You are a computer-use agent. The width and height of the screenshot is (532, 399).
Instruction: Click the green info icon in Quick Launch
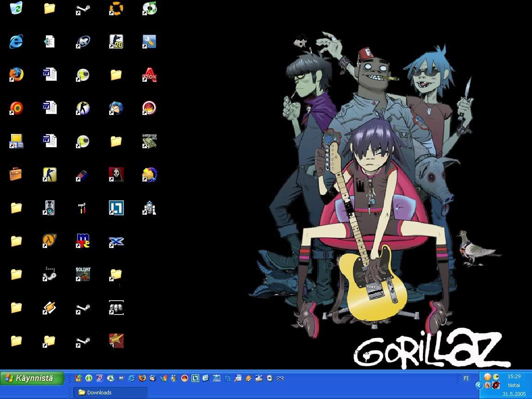[89, 378]
